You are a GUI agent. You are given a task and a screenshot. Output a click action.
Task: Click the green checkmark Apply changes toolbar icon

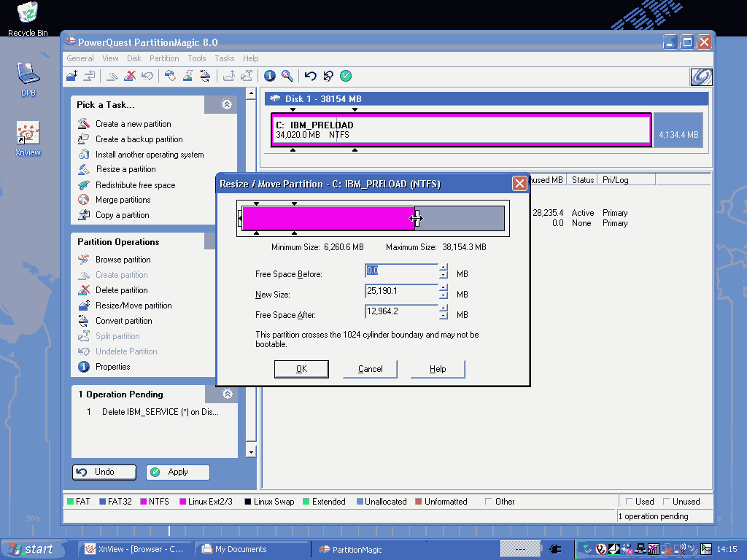click(x=346, y=76)
